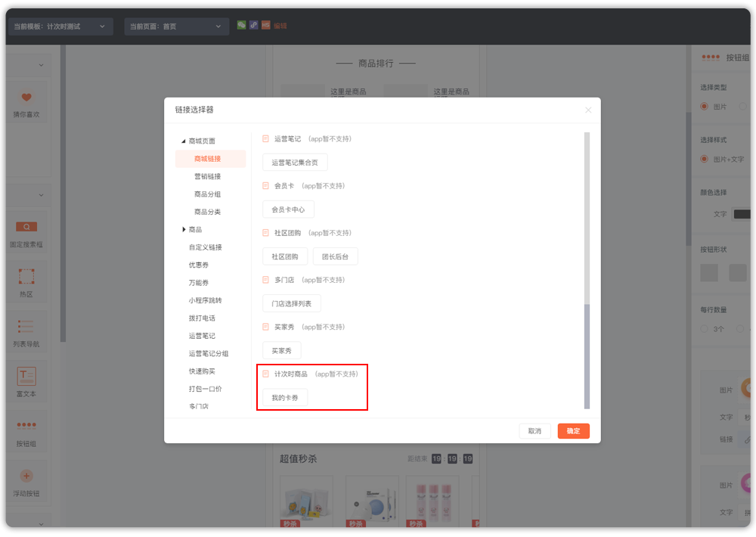Click the 猜你喜欢 heart component icon
This screenshot has height=537, width=756.
(x=26, y=98)
